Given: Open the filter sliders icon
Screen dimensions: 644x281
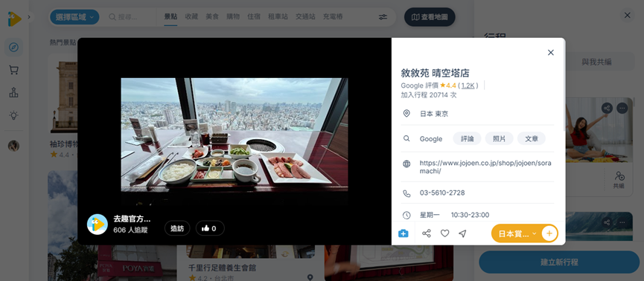Looking at the screenshot, I should (x=383, y=17).
